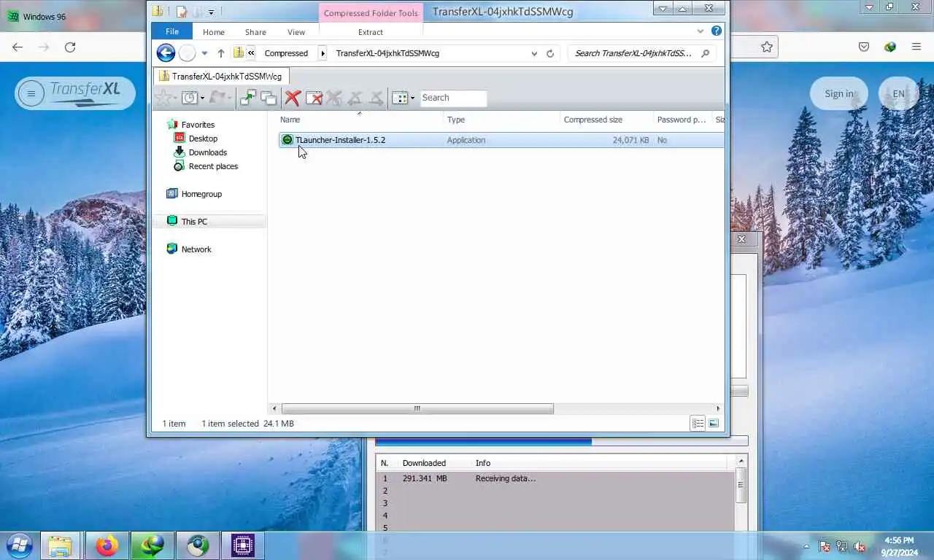Click the delete-window icon with red X
934x560 pixels.
314,98
